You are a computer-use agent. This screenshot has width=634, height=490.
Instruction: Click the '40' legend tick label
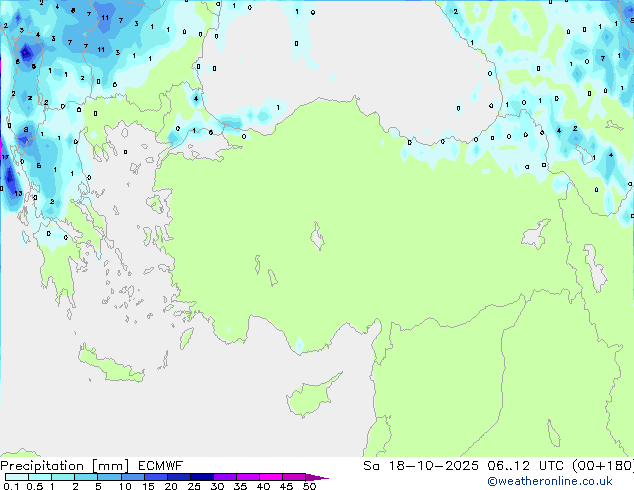[263, 486]
